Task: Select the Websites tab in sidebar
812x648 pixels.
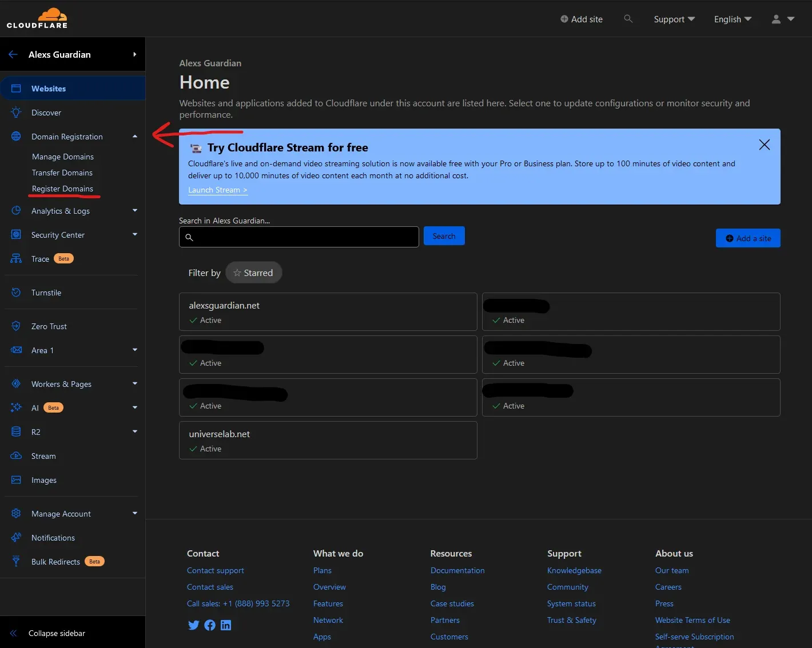Action: coord(48,88)
